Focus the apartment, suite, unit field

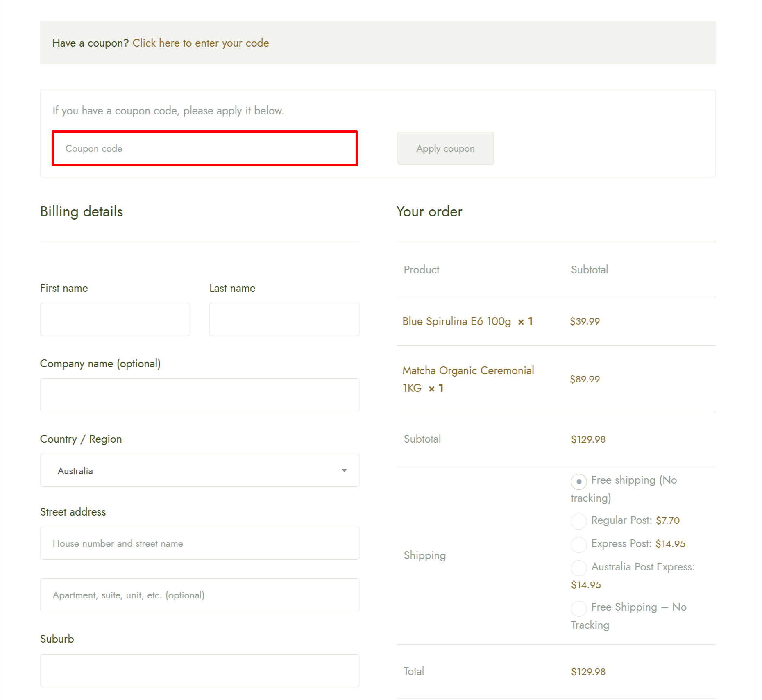click(x=200, y=595)
